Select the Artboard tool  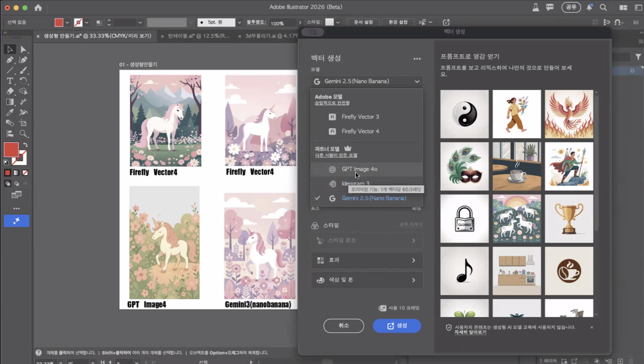(x=23, y=123)
